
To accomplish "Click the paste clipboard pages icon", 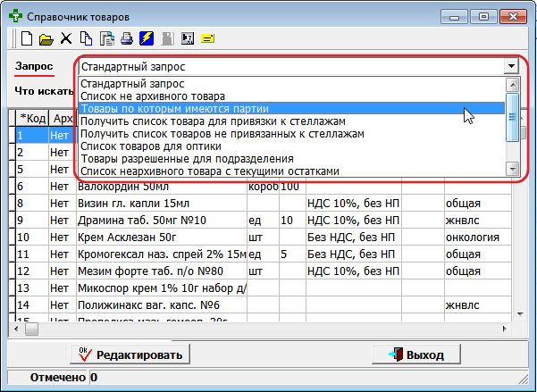I will 107,38.
